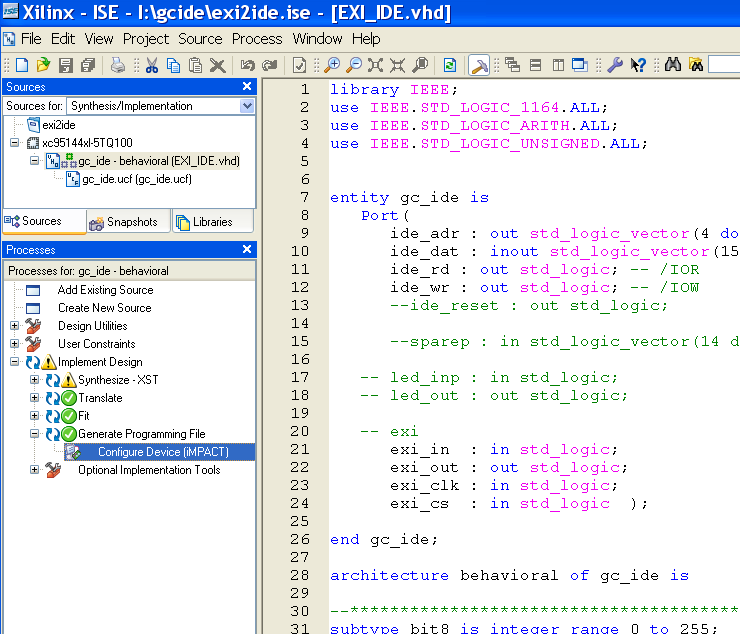Select Create New Source process

point(105,308)
